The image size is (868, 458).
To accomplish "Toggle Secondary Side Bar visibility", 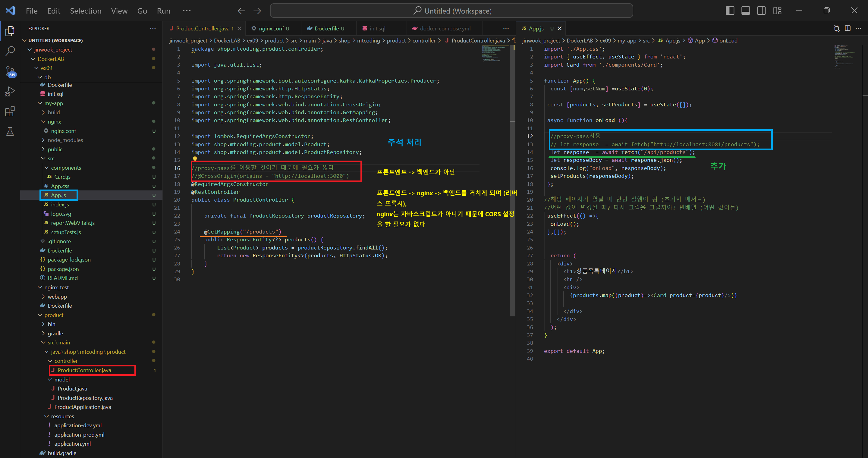I will tap(761, 11).
